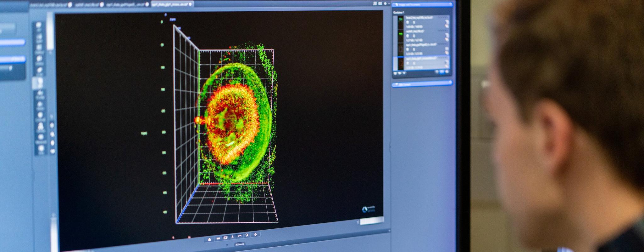Click the coordinate axes icon in the 3D toolbar
644x252 pixels.
point(232,237)
